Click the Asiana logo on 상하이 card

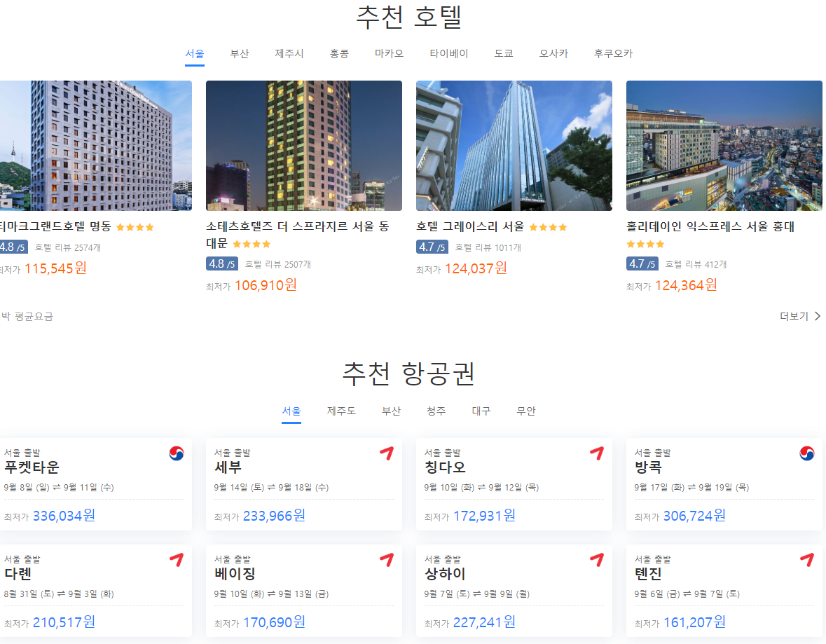(x=597, y=560)
